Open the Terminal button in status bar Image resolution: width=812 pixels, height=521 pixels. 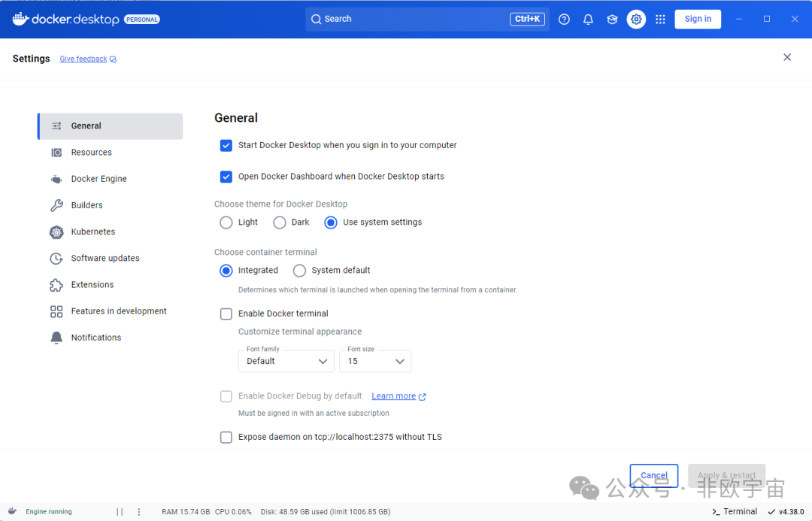pos(735,512)
